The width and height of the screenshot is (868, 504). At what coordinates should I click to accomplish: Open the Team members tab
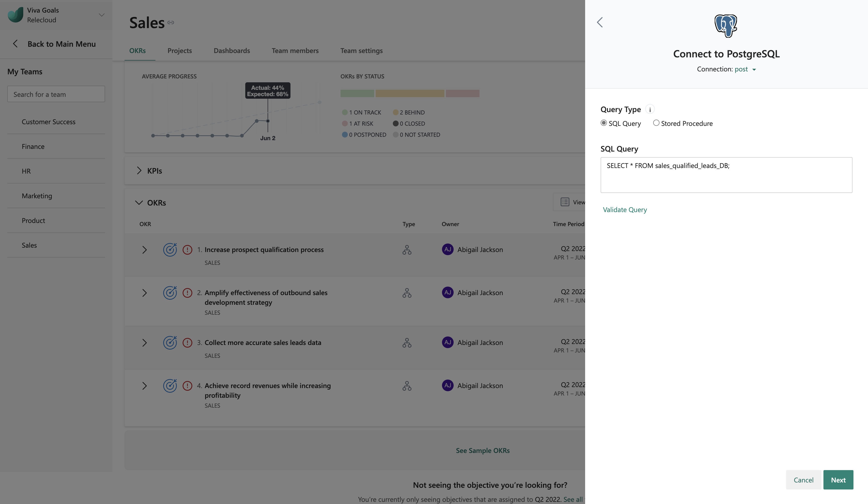295,51
